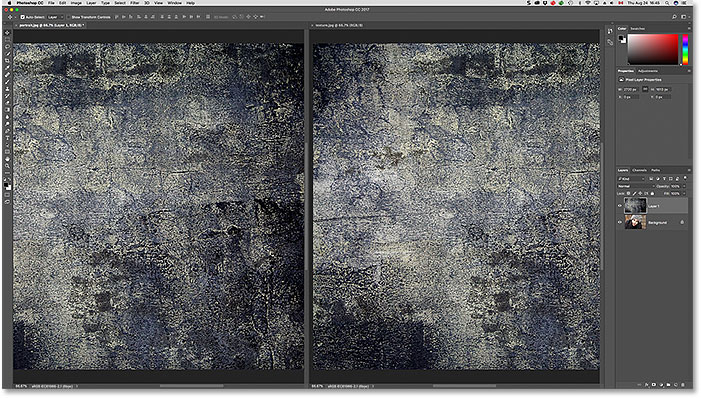Pick the Hand tool
The height and width of the screenshot is (398, 701).
click(7, 159)
